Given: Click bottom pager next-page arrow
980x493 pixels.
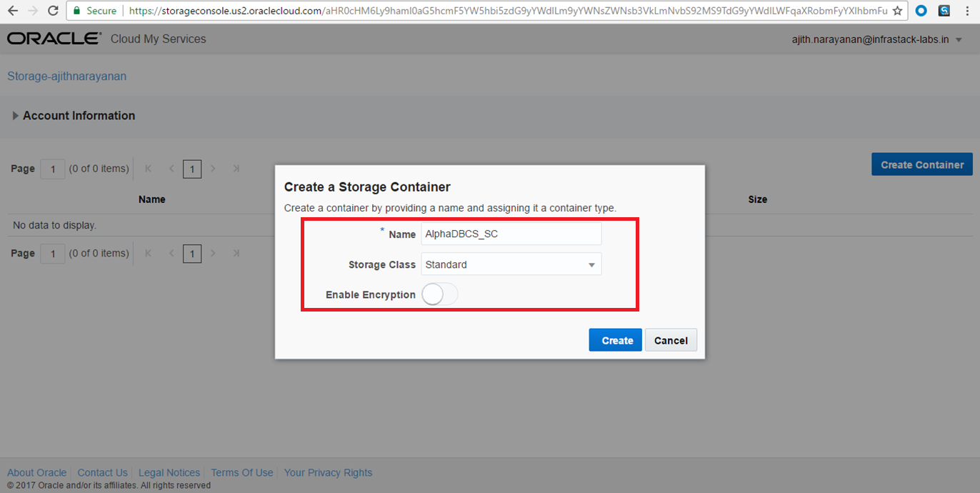Looking at the screenshot, I should [x=214, y=253].
